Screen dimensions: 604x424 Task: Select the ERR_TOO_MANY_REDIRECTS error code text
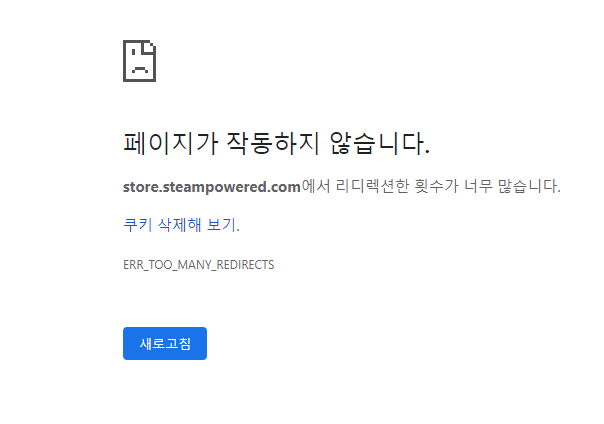(198, 265)
